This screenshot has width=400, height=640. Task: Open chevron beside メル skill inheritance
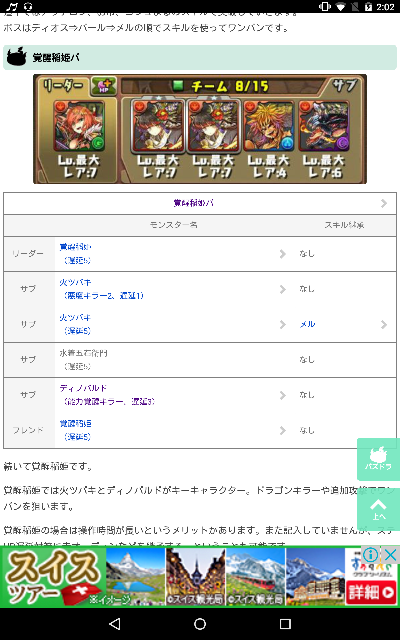pos(384,324)
